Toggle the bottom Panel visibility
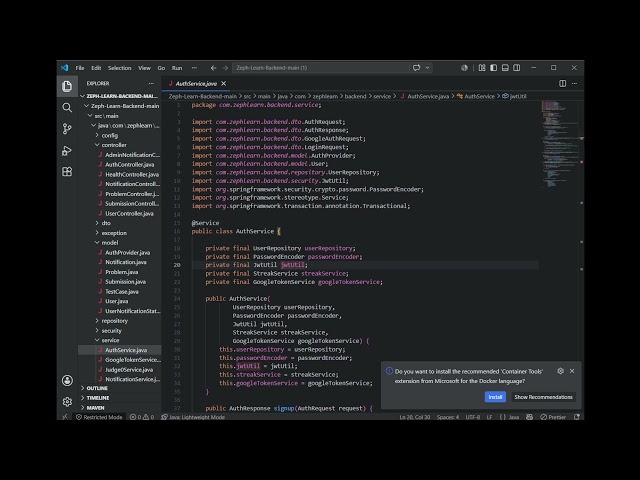This screenshot has width=640, height=480. pos(505,68)
